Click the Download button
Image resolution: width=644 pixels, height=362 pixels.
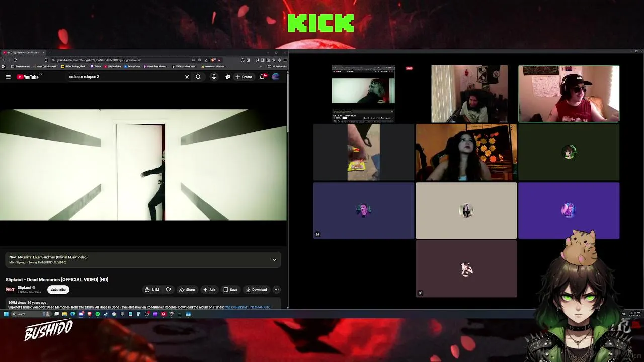click(256, 290)
